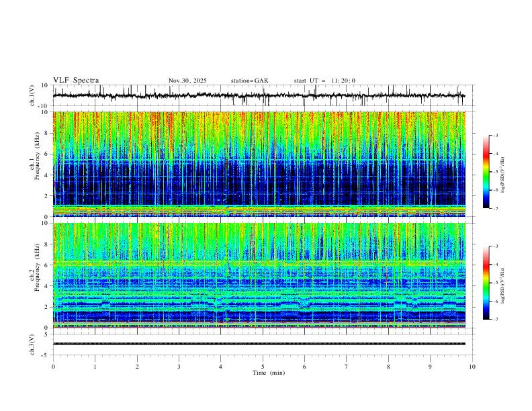Image resolution: width=532 pixels, height=411 pixels.
Task: Click the 'ch.3(V)' axis label
Action: [32, 345]
